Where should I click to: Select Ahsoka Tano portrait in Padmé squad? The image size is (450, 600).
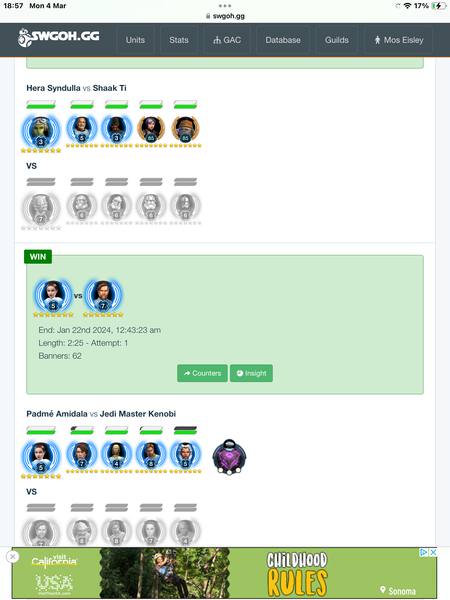185,454
